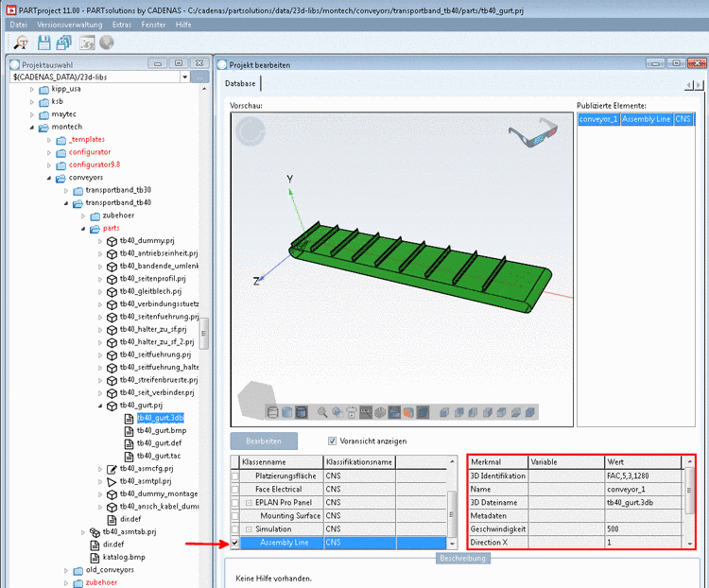Viewport: 709px width, 588px height.
Task: Click the browse '...' button beside the path field
Action: pyautogui.click(x=199, y=77)
